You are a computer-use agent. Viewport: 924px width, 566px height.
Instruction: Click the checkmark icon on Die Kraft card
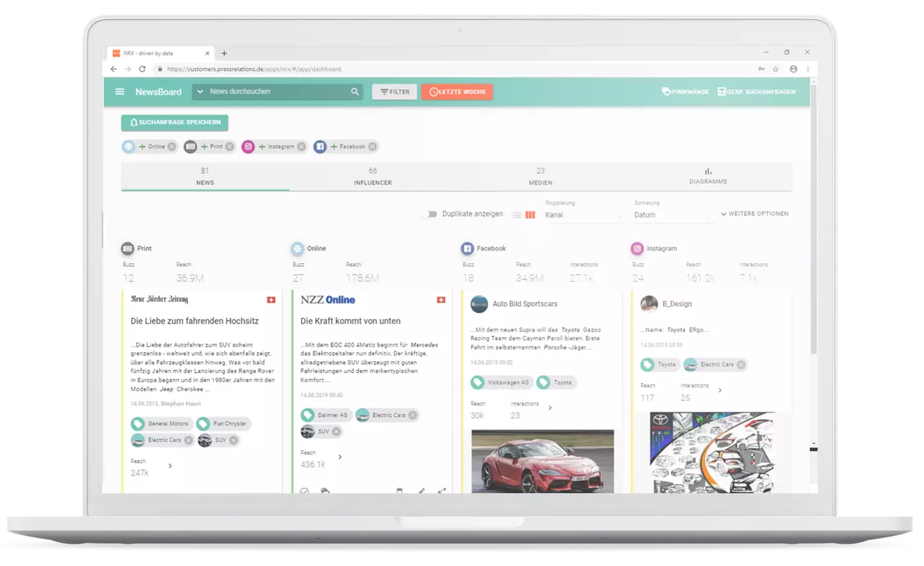coord(304,491)
